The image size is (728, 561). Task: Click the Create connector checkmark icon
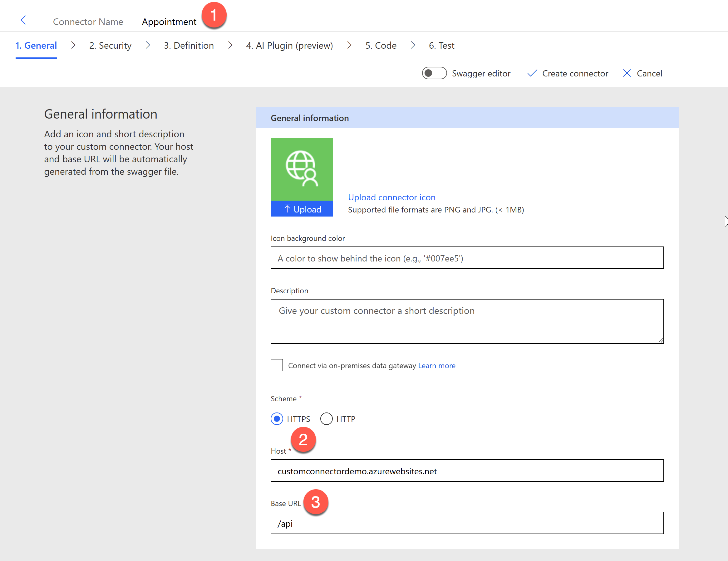pos(532,73)
